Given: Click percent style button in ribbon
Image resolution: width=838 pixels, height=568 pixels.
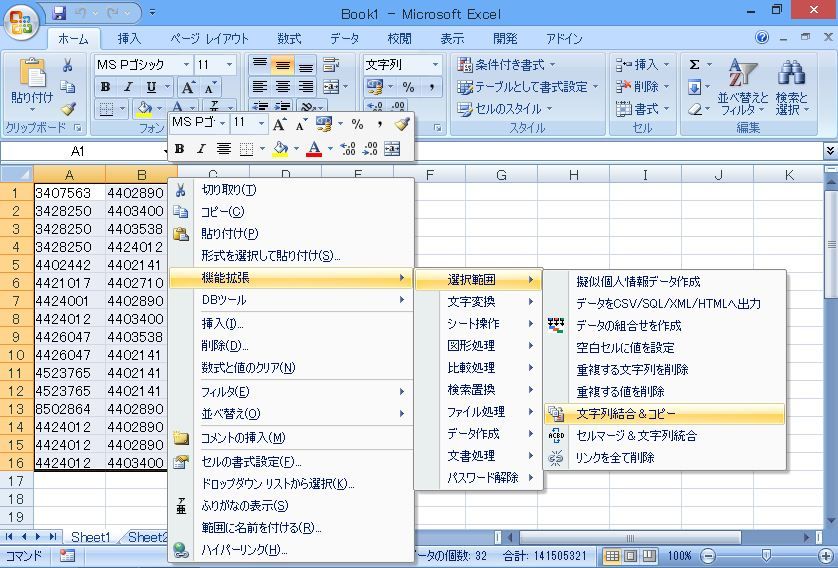Looking at the screenshot, I should (x=408, y=87).
